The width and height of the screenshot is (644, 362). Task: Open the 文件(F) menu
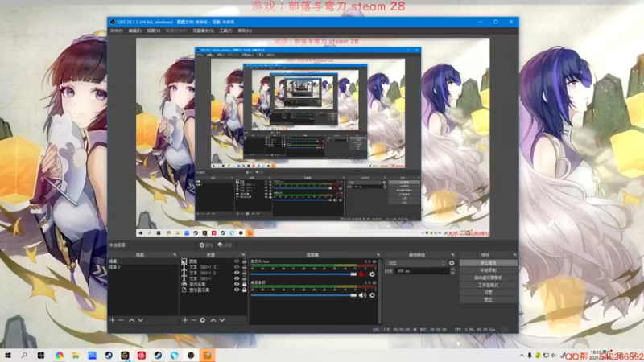coord(116,31)
